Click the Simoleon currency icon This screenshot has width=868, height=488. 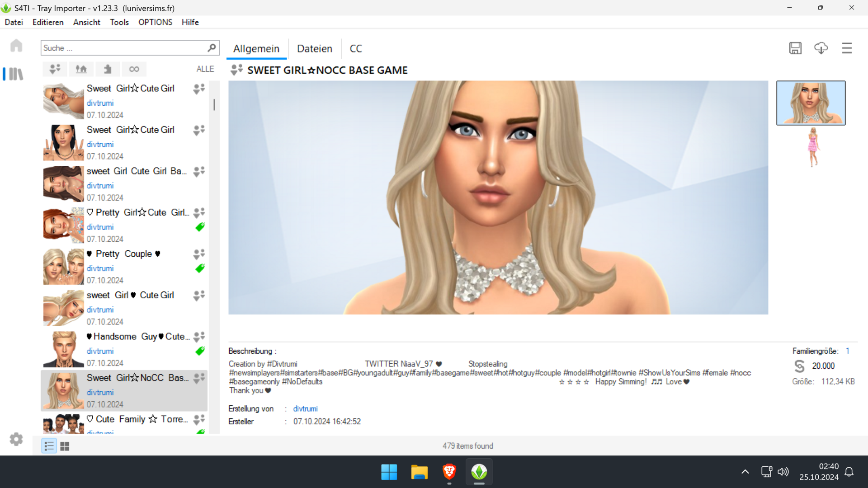point(799,366)
